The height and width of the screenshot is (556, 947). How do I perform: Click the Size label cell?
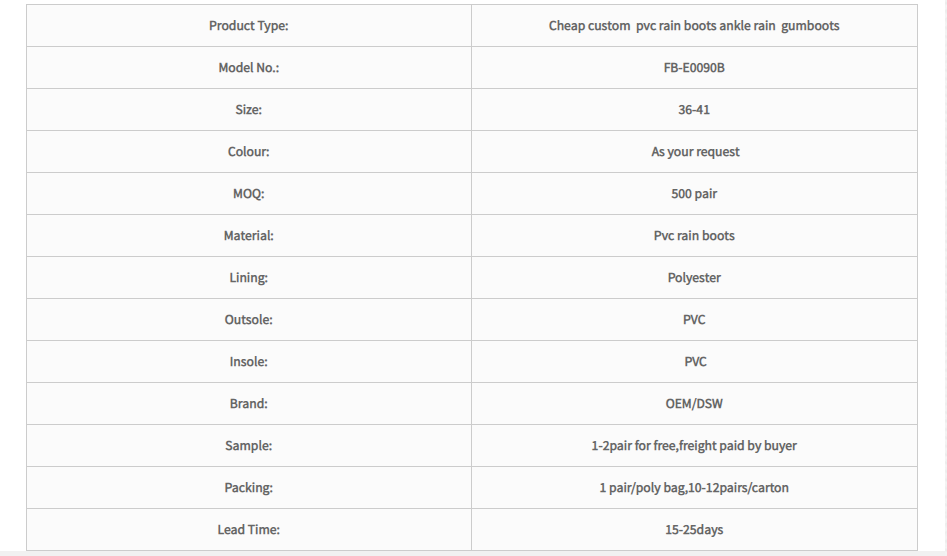coord(249,110)
